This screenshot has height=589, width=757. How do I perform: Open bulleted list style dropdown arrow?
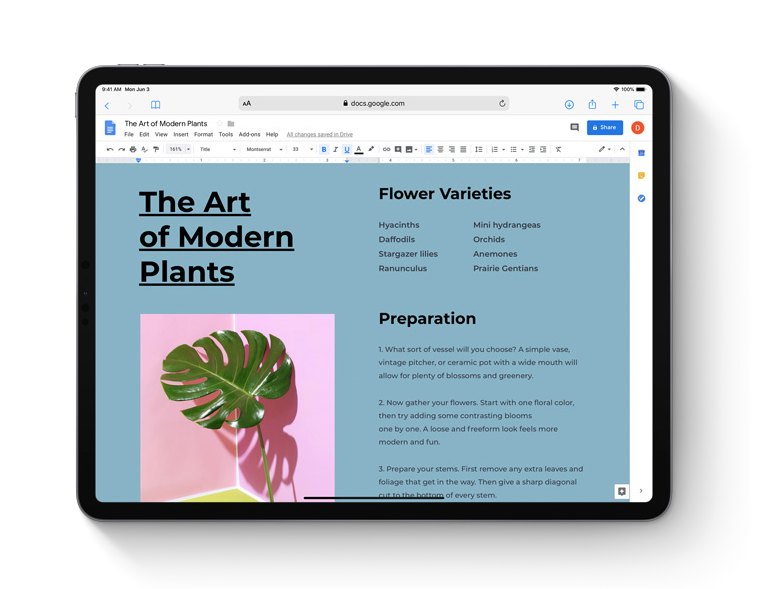click(522, 150)
